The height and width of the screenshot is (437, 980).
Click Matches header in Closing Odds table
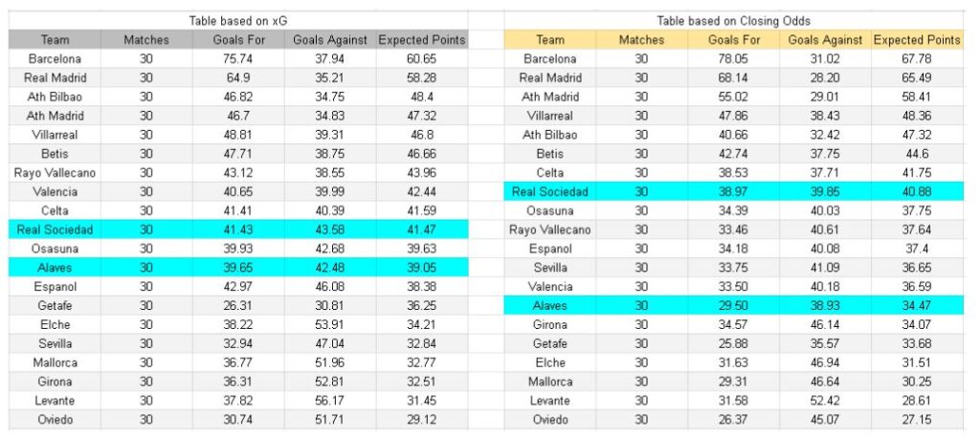coord(641,40)
